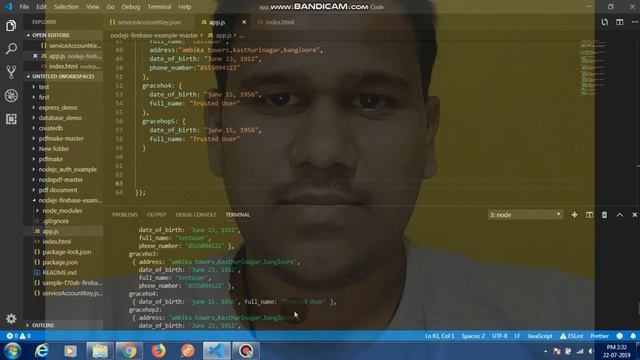
Task: Expand the node_modules folder
Action: (63, 211)
